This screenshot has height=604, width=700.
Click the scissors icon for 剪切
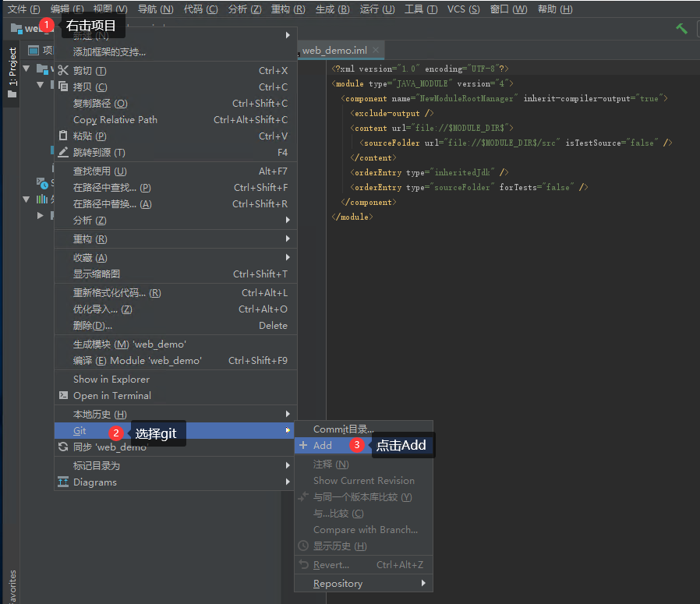[63, 71]
